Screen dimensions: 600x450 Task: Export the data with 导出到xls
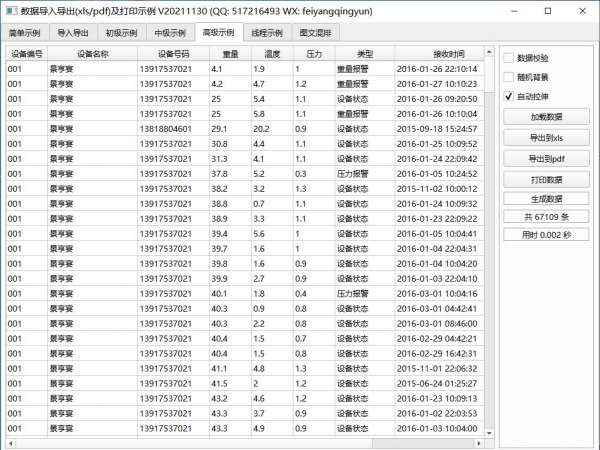pos(546,138)
